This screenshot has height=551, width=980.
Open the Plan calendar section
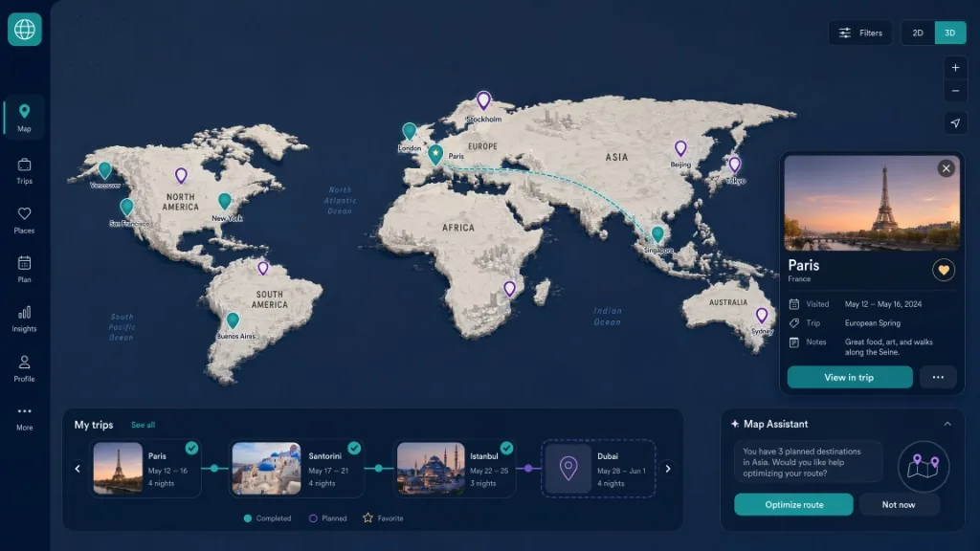24,269
